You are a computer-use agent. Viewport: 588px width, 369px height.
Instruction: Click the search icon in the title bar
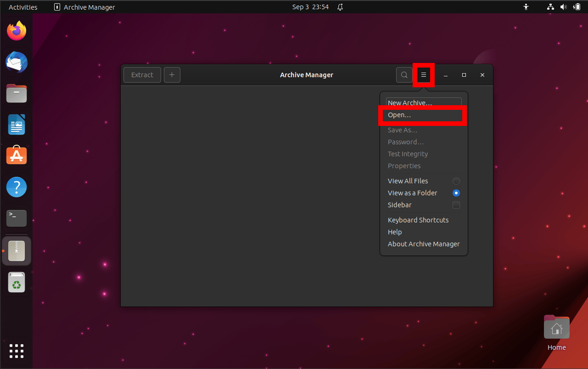tap(403, 74)
